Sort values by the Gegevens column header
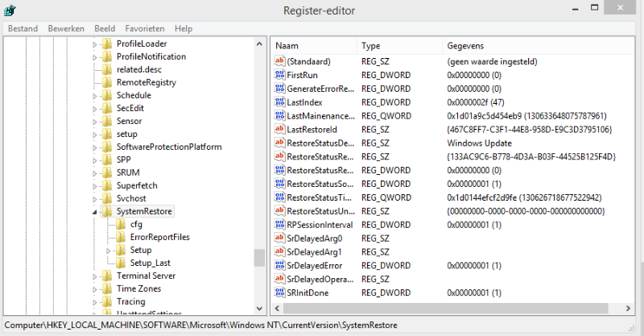 tap(538, 46)
